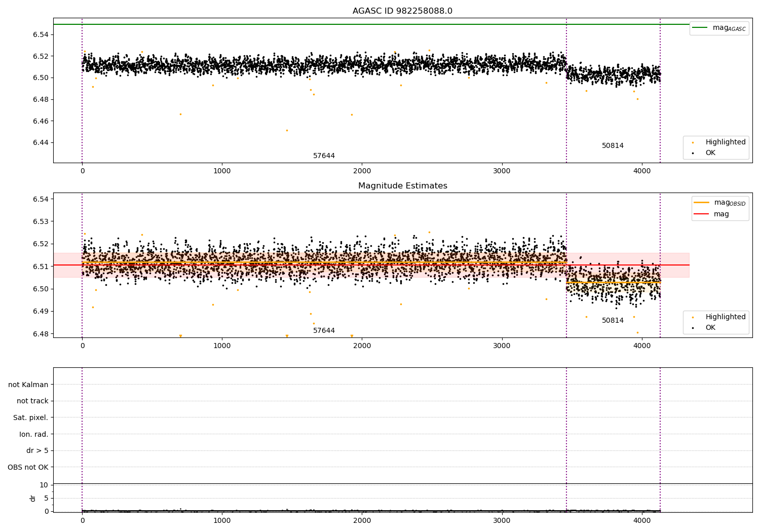Click the 'OBS not OK' axis label
Image resolution: width=760 pixels, height=532 pixels.
[x=28, y=467]
